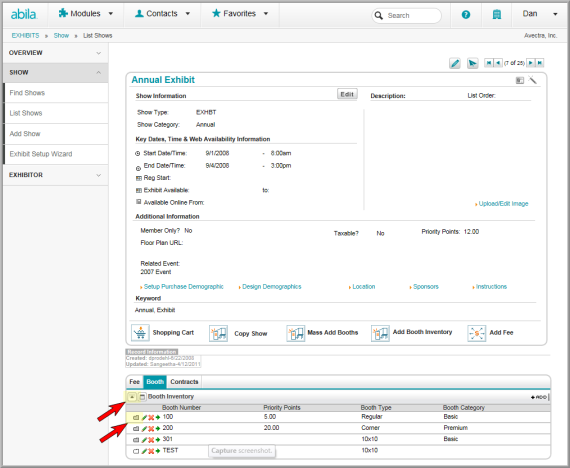Click the green arrow for booth 200
Screen dimensions: 570x468
(158, 429)
